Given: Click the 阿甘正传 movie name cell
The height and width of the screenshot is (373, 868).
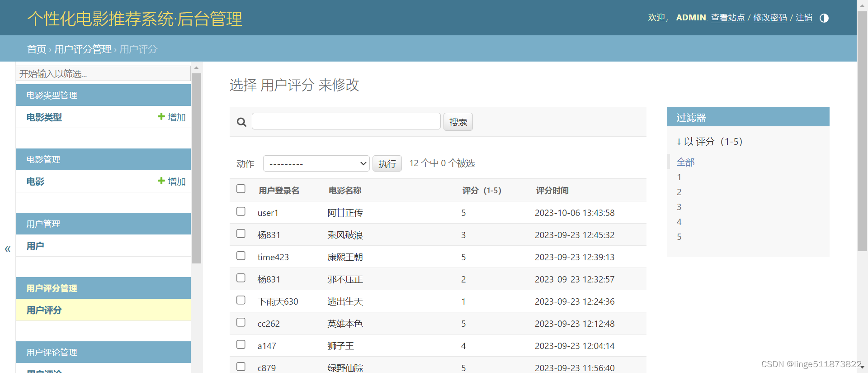Looking at the screenshot, I should [345, 213].
